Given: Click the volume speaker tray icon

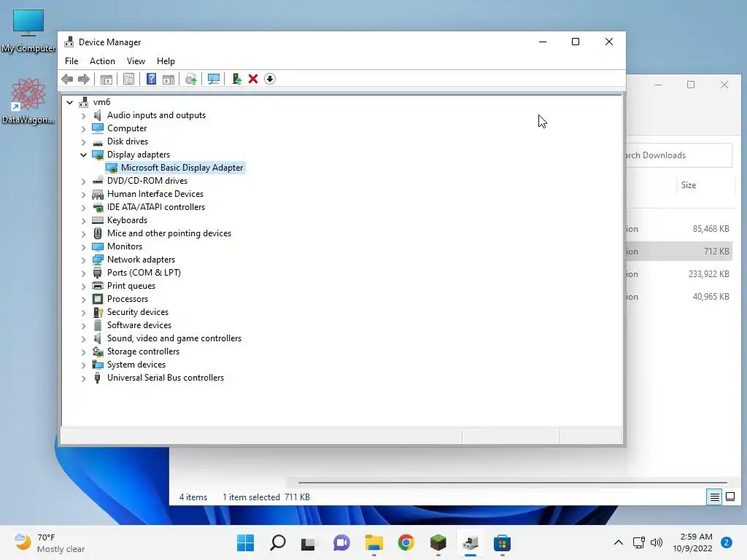Looking at the screenshot, I should [x=656, y=542].
